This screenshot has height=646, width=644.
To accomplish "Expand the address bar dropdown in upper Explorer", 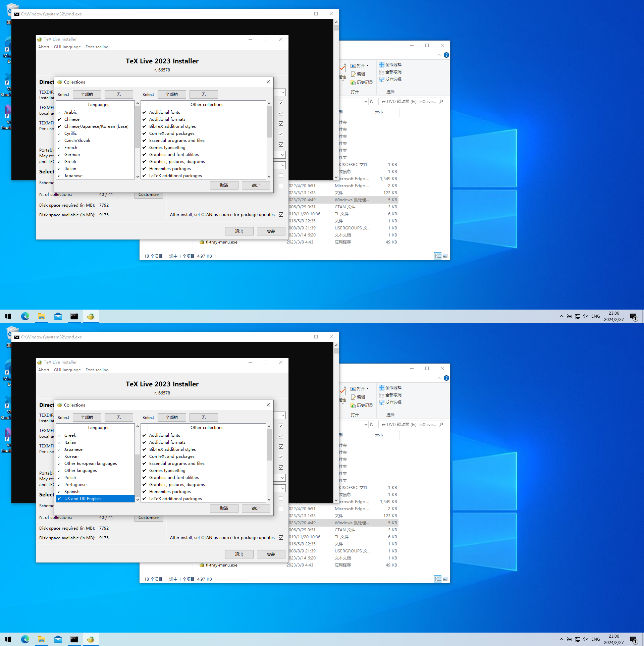I will [x=366, y=102].
